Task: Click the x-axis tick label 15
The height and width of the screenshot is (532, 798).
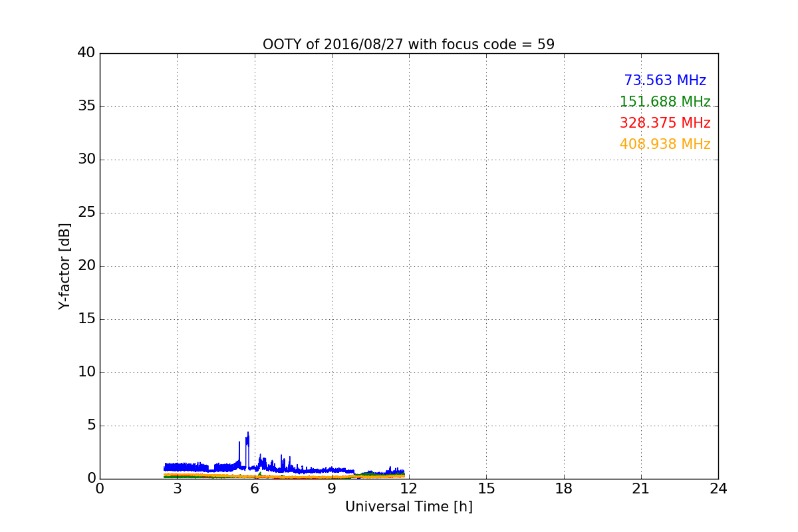Action: (x=486, y=489)
